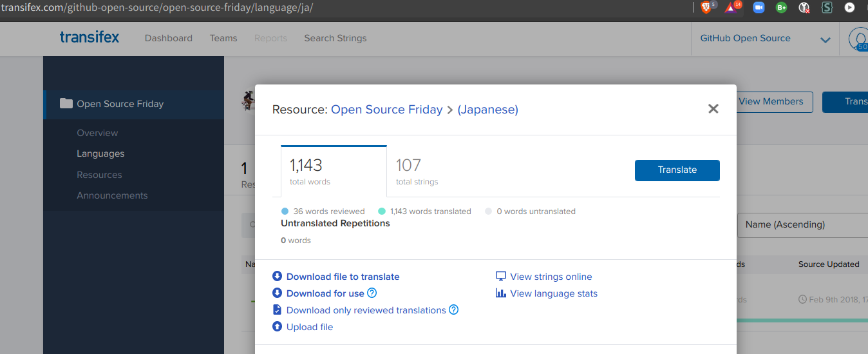
Task: Click the 0 words untranslated legend
Action: coord(530,211)
